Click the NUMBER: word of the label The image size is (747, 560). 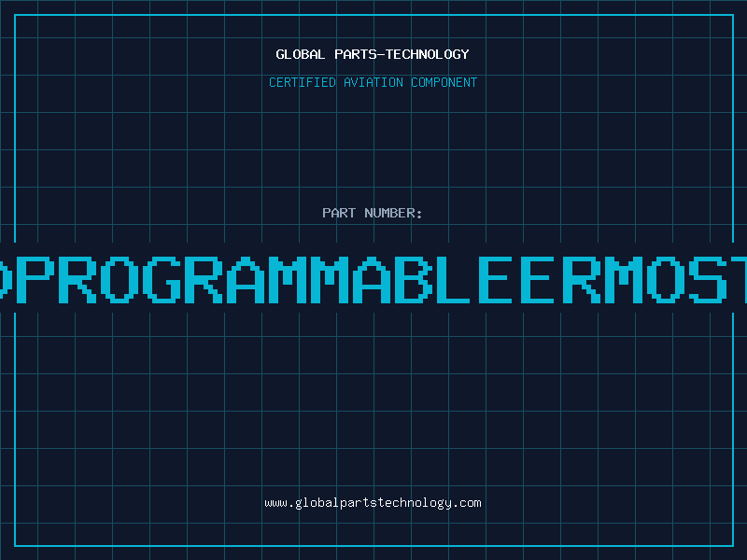393,213
